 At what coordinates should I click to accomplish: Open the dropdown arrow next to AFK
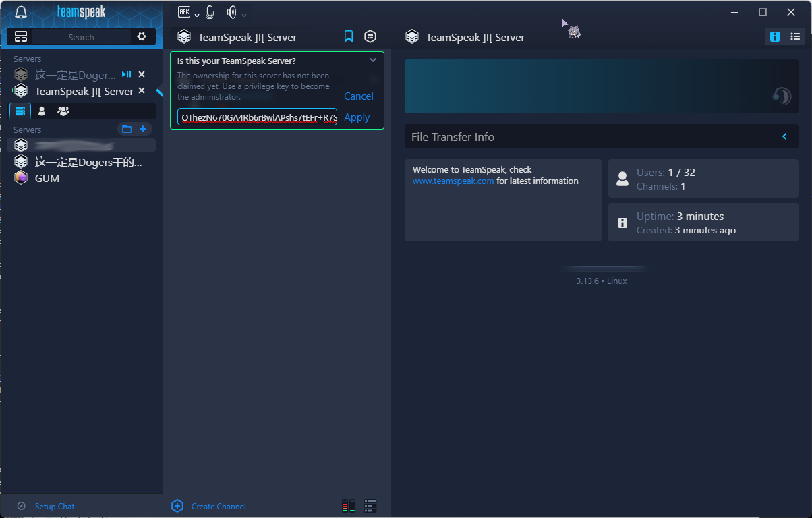(x=197, y=14)
